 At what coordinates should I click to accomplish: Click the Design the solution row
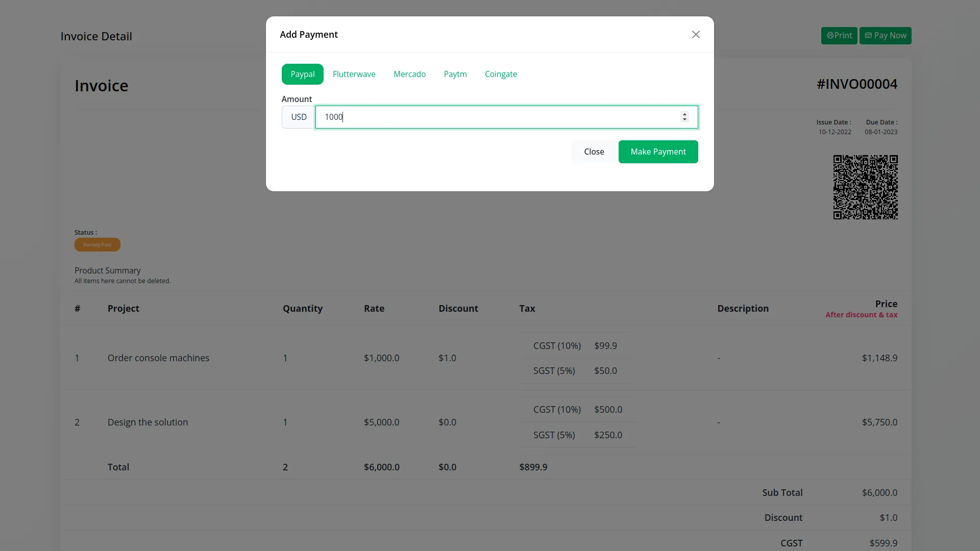(x=148, y=422)
